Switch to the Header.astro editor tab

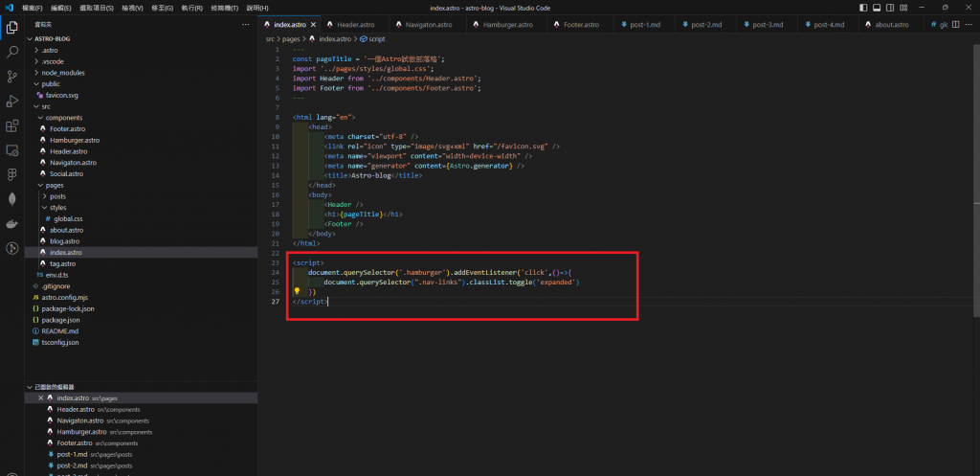coord(355,24)
